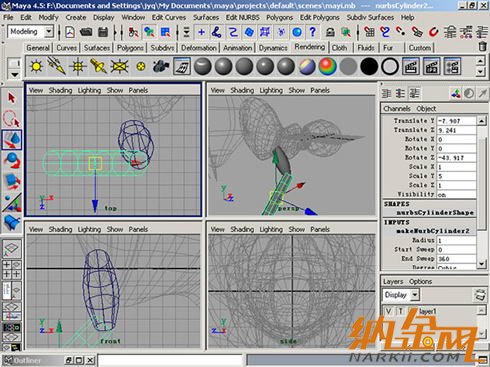Toggle layer1 template T box
The height and width of the screenshot is (367, 490).
pos(401,311)
